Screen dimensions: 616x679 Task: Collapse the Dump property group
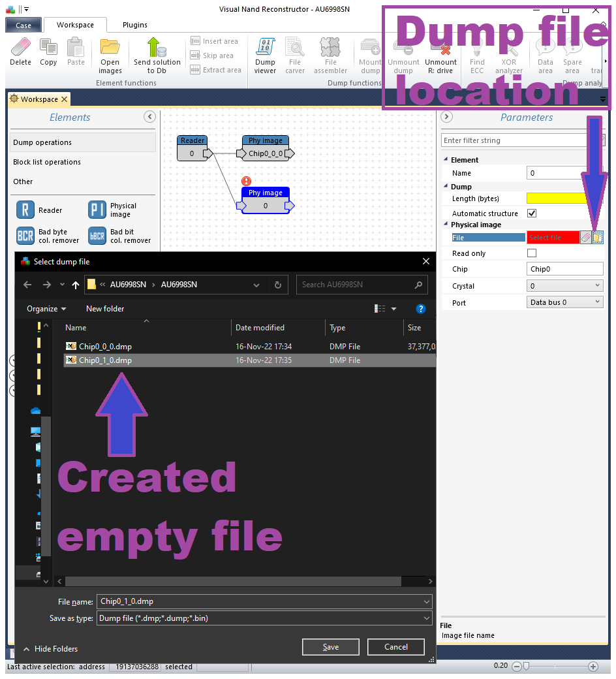[446, 186]
